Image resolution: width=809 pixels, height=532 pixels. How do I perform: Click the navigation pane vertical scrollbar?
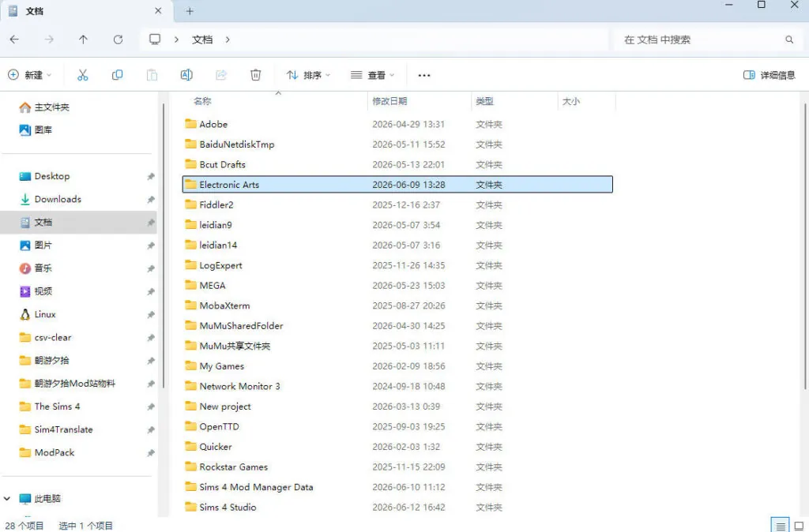tap(164, 245)
